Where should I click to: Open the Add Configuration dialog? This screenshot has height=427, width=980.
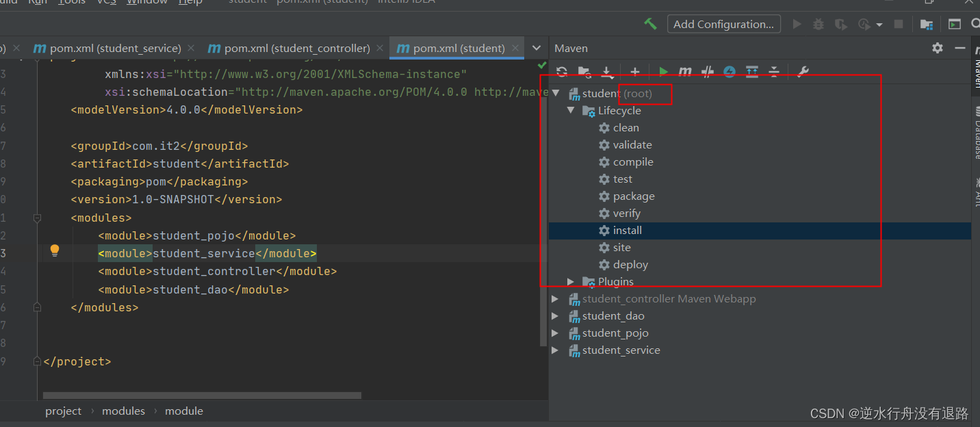click(723, 24)
